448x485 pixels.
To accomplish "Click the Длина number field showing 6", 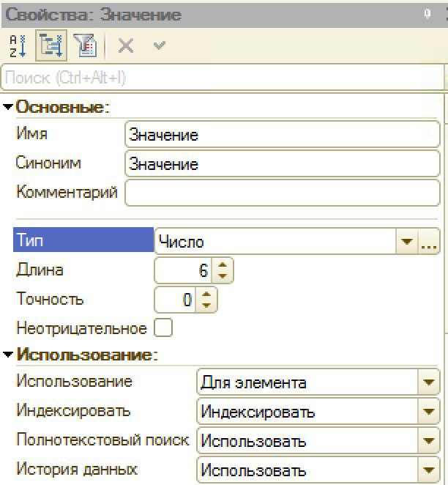I will click(x=183, y=270).
